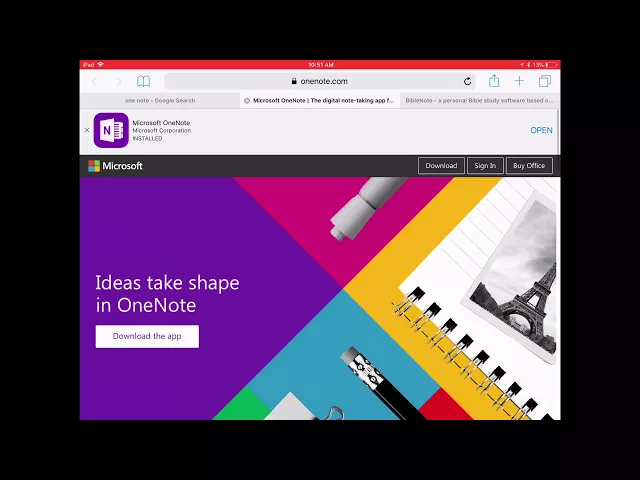Switch to the 'one note - Google Search' tab
Screen dimensions: 640x480
[160, 100]
